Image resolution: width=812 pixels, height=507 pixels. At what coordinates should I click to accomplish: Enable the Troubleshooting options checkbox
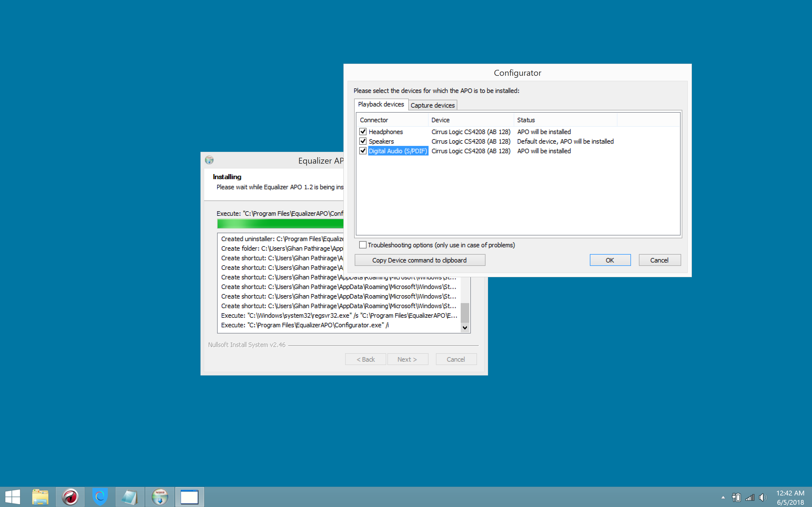click(x=363, y=245)
